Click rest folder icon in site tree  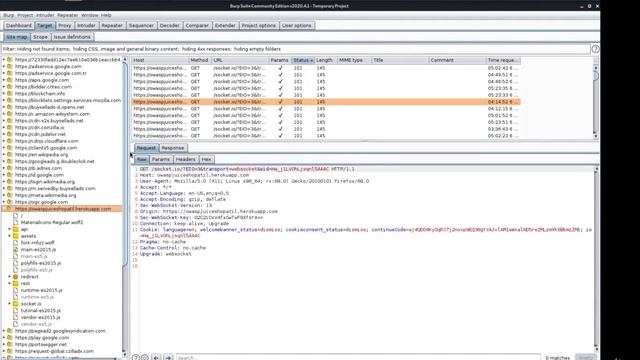pyautogui.click(x=16, y=283)
